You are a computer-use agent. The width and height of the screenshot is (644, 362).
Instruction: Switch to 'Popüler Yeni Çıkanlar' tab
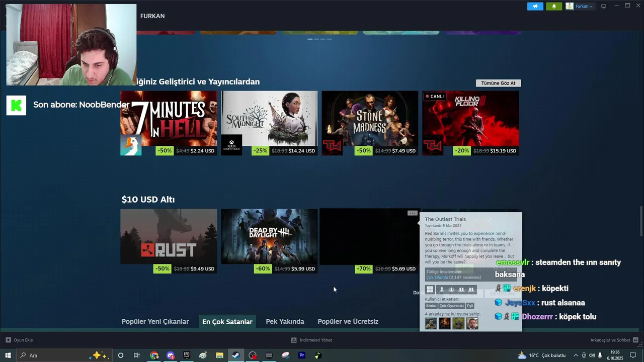point(155,321)
